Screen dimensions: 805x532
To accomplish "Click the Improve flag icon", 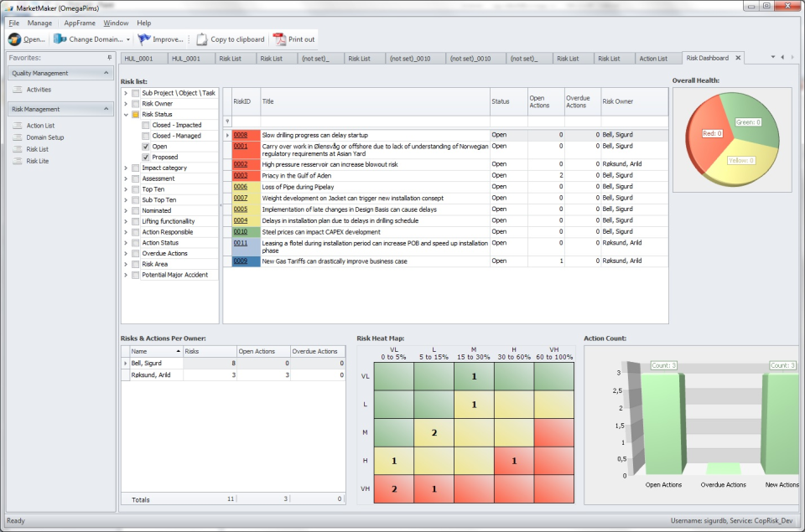I will [x=144, y=39].
